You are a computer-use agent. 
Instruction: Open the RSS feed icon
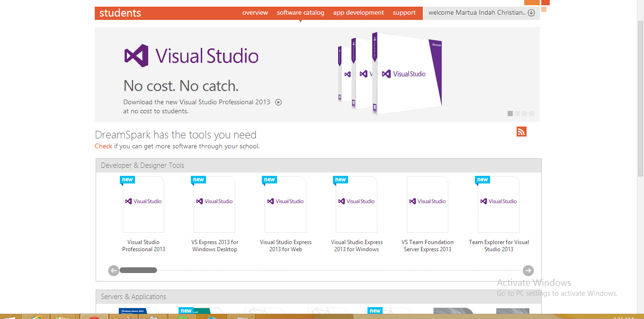coord(521,132)
